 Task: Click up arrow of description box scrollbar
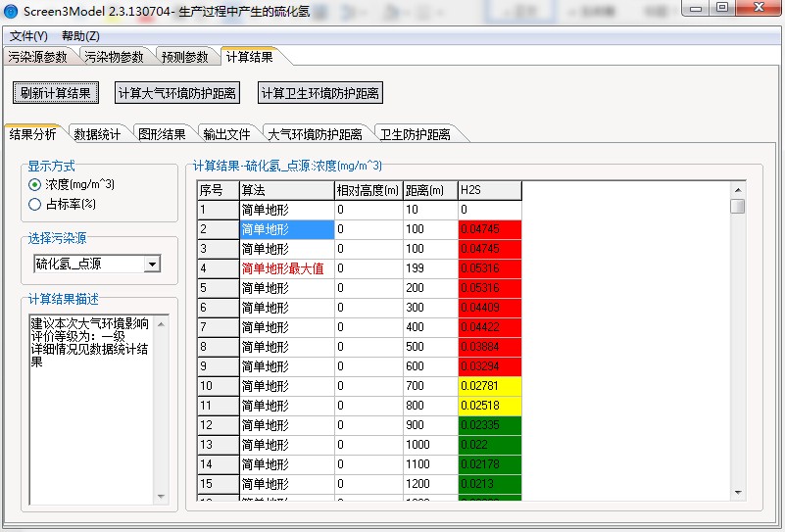(x=161, y=324)
